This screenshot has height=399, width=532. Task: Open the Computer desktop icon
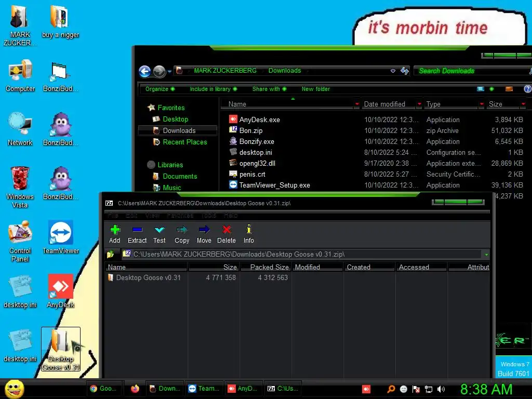[20, 76]
